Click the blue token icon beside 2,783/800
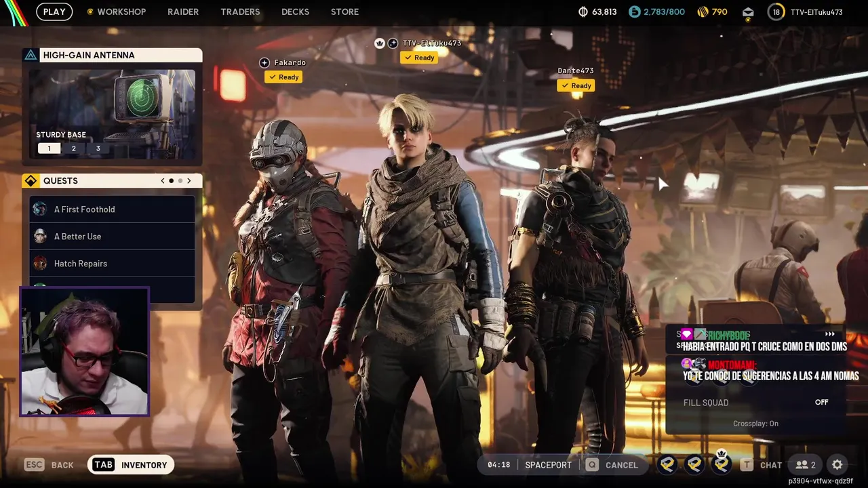This screenshot has height=488, width=868. 635,12
